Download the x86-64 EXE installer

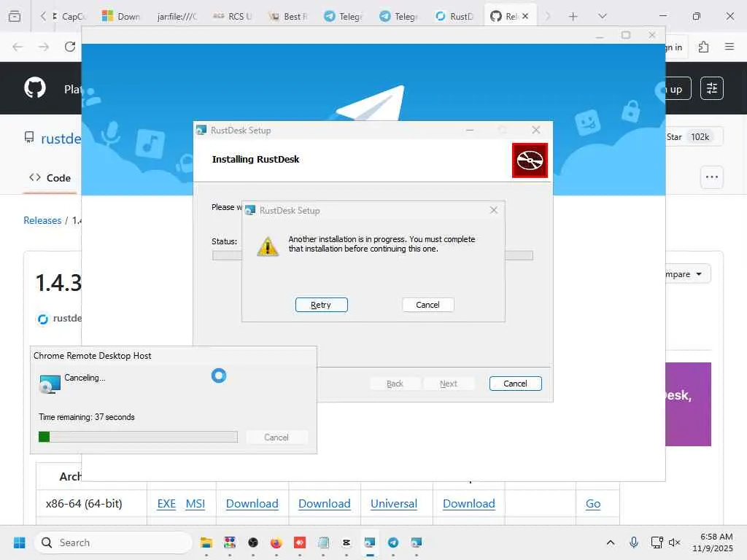point(166,503)
